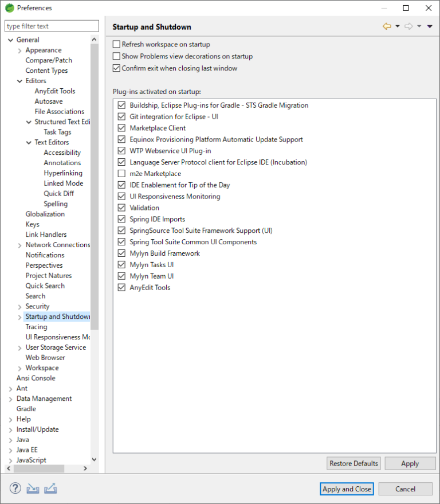Click the Apply button

[410, 463]
